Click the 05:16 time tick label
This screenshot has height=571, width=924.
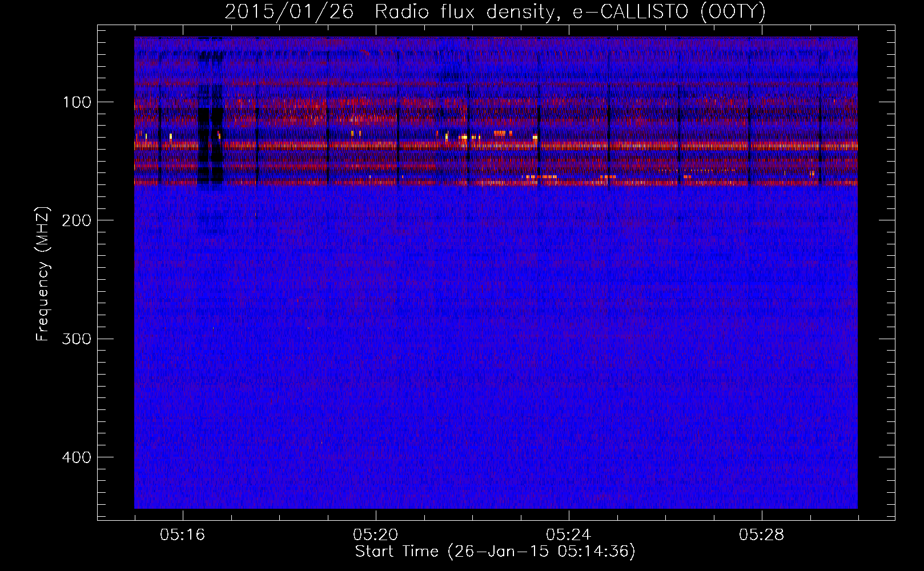183,535
